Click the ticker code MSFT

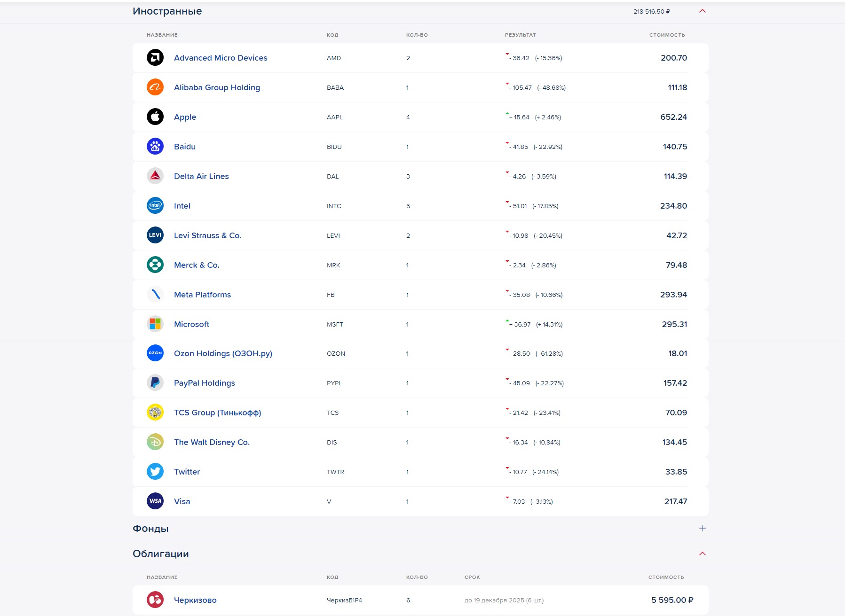(x=335, y=325)
